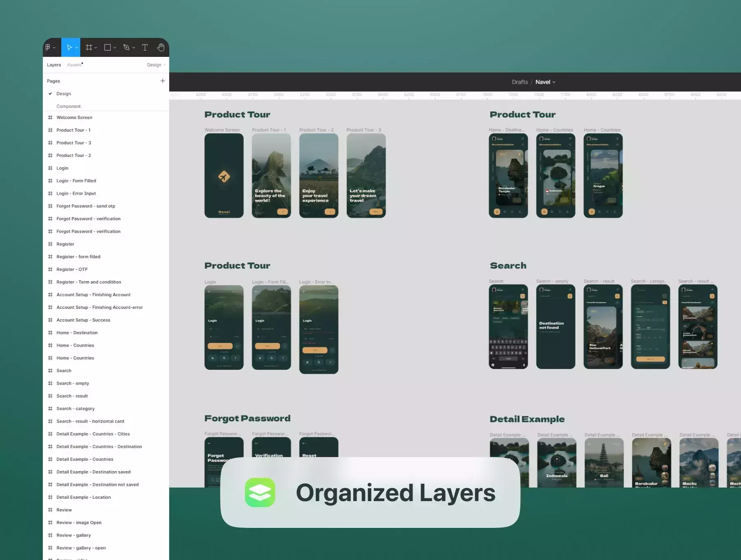The width and height of the screenshot is (741, 560).
Task: Click the green Organized Layers stack icon
Action: [260, 492]
